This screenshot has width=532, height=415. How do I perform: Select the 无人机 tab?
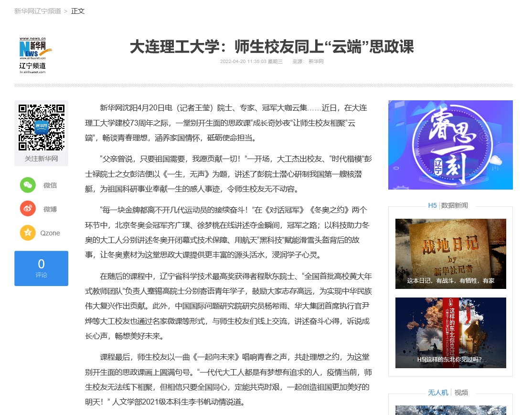pyautogui.click(x=437, y=393)
